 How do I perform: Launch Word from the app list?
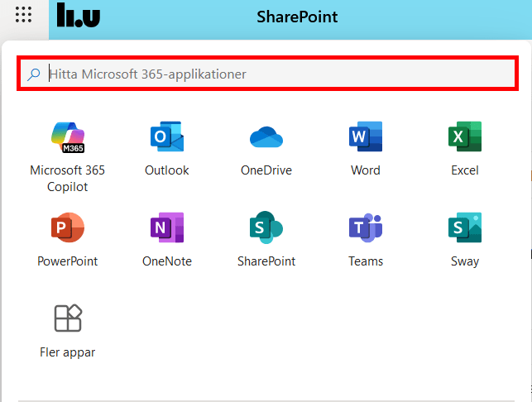(x=366, y=136)
